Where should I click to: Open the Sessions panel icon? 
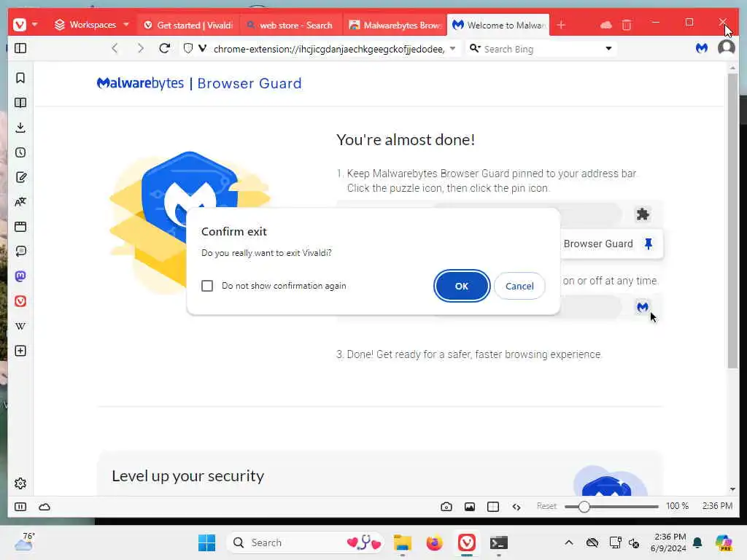(x=20, y=252)
